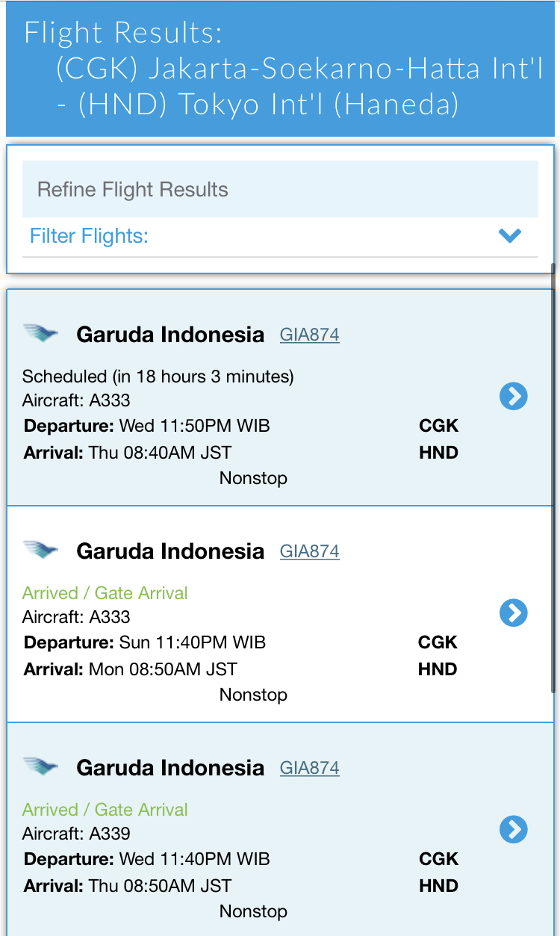Image resolution: width=560 pixels, height=936 pixels.
Task: Open details arrow for Sunday 11:40PM flight
Action: tap(513, 613)
